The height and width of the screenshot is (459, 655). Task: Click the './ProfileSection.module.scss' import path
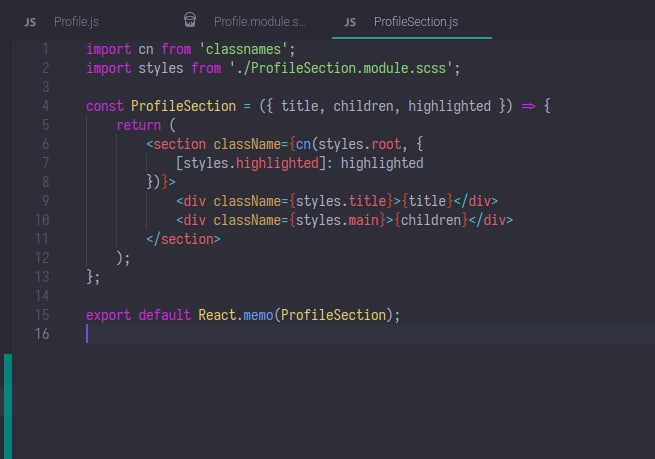341,68
